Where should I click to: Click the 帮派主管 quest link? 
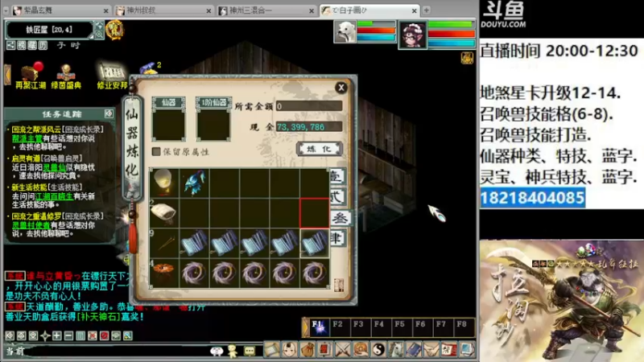27,138
